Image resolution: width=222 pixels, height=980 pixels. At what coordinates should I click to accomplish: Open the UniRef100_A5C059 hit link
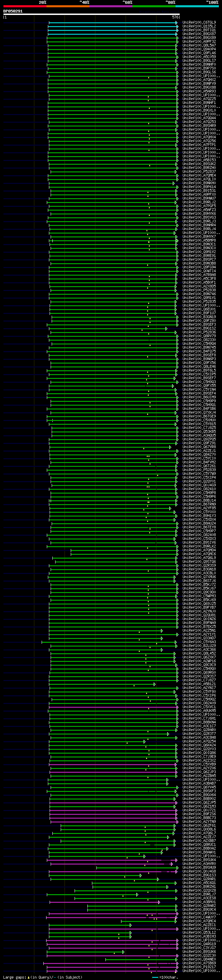point(199,57)
